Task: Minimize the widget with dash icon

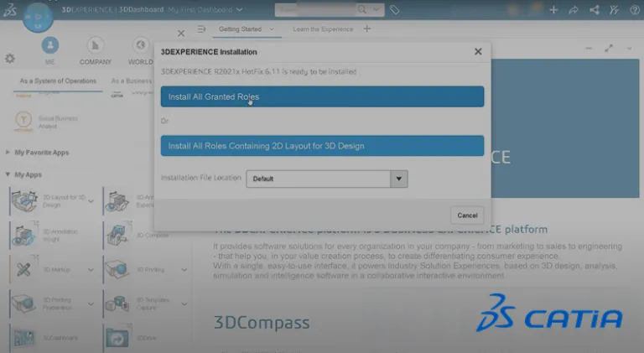Action: point(589,49)
